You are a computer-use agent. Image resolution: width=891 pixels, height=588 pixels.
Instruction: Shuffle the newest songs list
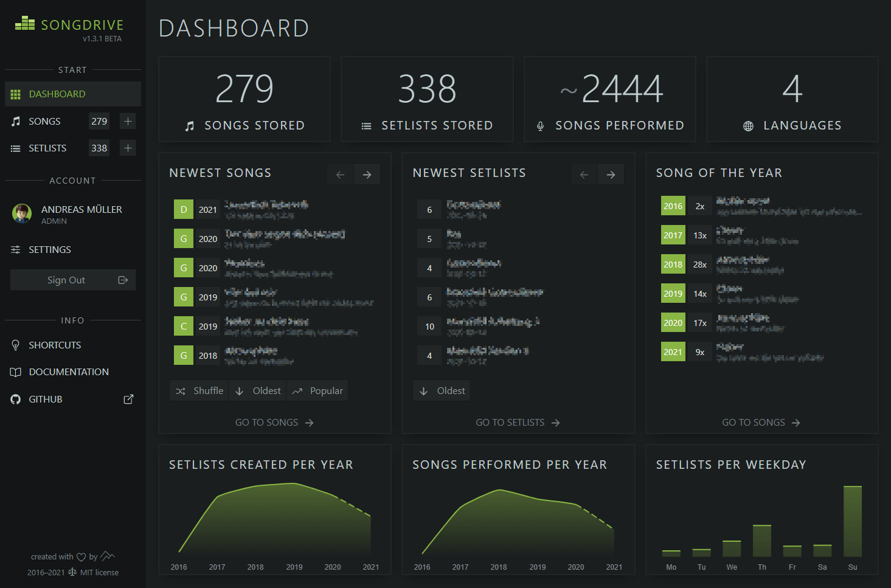(x=199, y=390)
